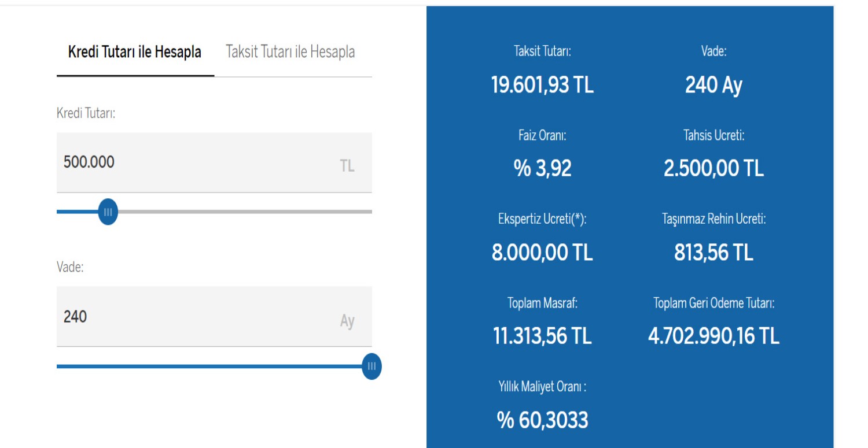
Task: Click the TL suffix in credit amount field
Action: pyautogui.click(x=347, y=166)
